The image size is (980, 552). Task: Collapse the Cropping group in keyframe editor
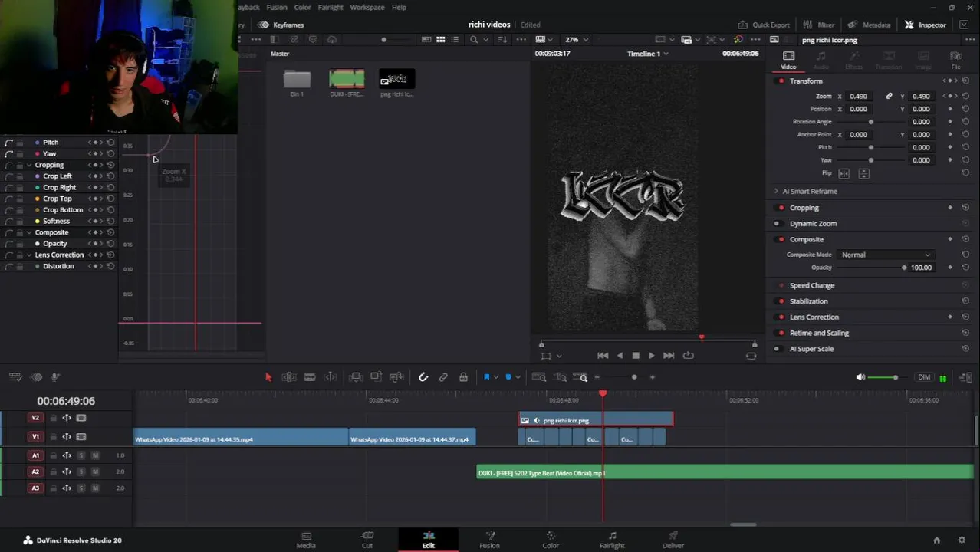(29, 165)
